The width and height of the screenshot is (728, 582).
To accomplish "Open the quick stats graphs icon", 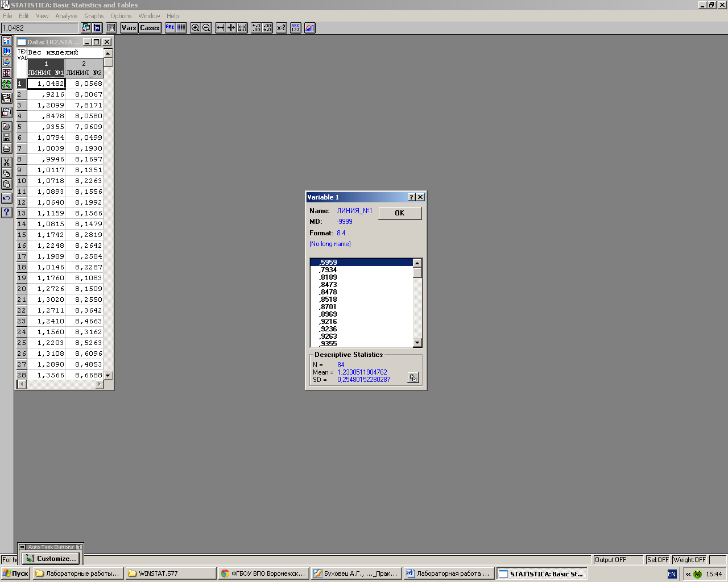I will [x=309, y=27].
